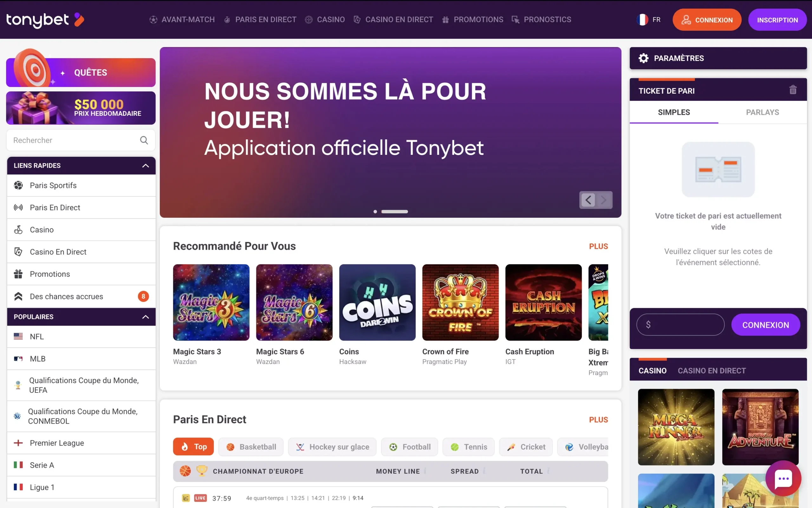Filter live bets by Football

coord(409,446)
